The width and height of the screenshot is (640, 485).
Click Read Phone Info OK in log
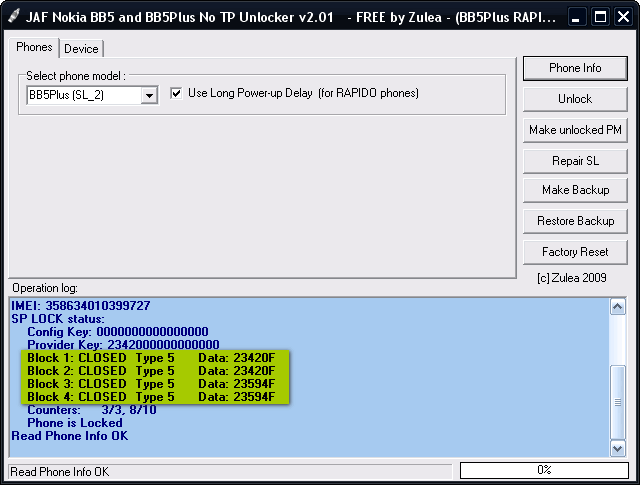[70, 436]
